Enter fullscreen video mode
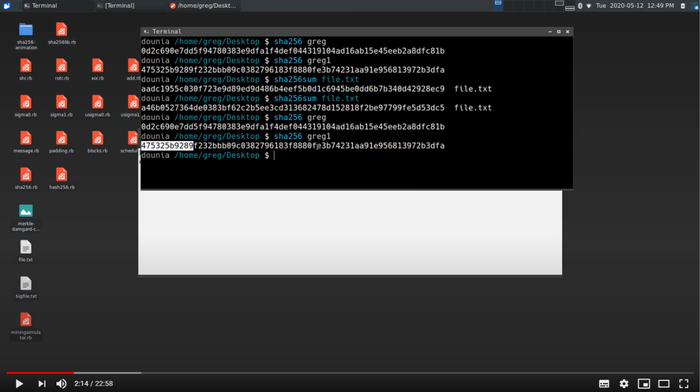The width and height of the screenshot is (700, 392). (x=683, y=384)
